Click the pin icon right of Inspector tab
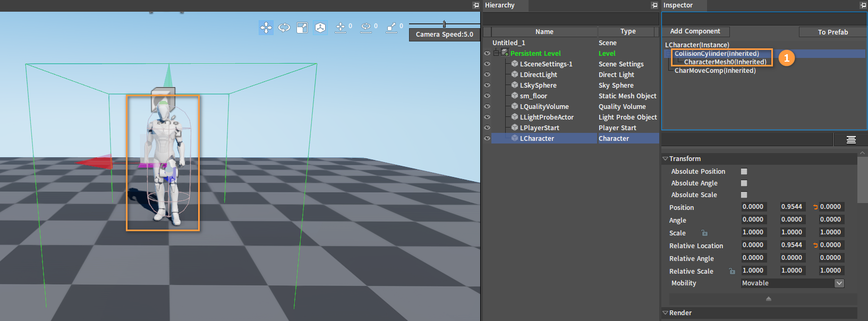Screen dimensions: 868x321 pos(863,5)
